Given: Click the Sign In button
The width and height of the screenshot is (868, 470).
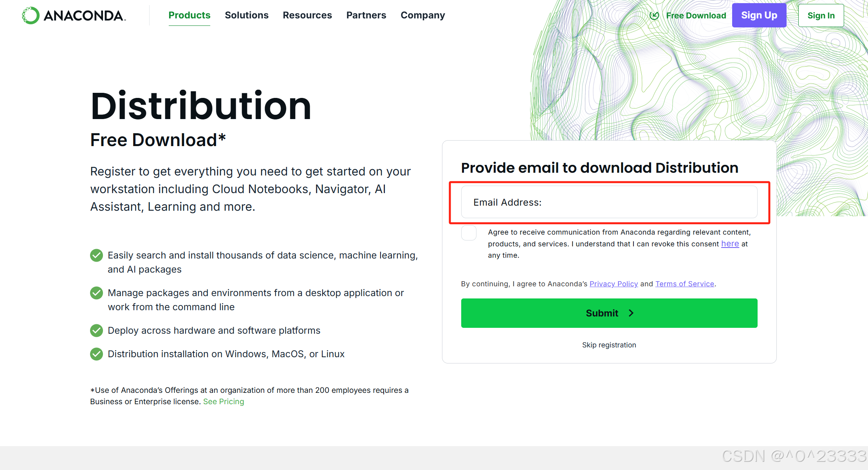Looking at the screenshot, I should tap(821, 16).
